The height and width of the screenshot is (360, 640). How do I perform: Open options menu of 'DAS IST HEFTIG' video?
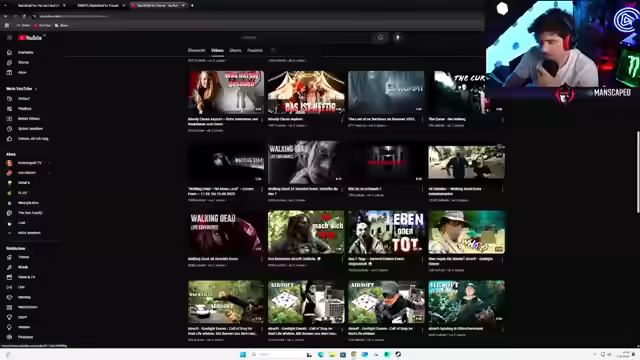tap(342, 120)
